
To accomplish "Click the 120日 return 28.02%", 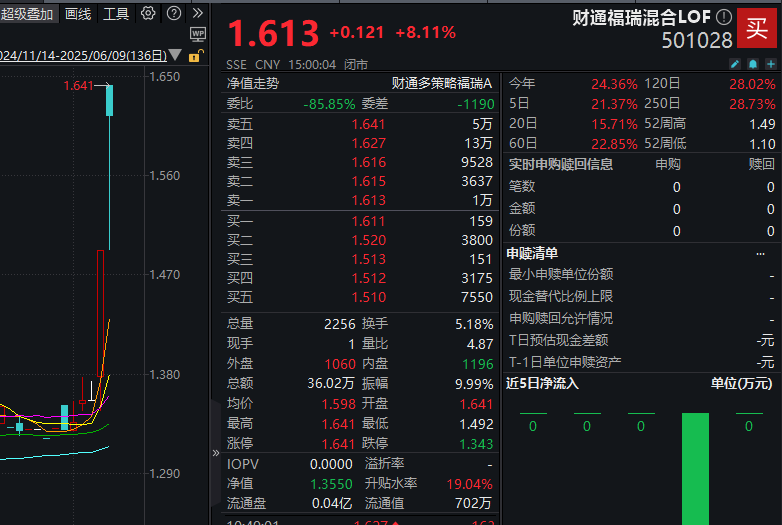I will [x=752, y=84].
